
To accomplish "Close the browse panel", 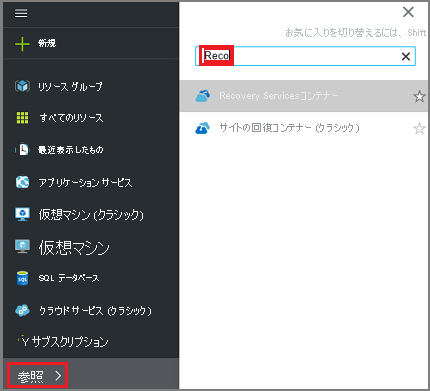I will point(408,12).
